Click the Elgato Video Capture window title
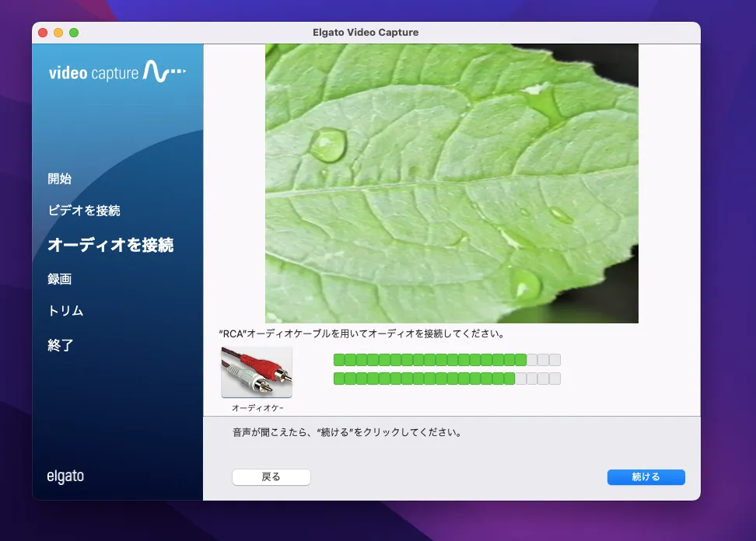Viewport: 756px width, 541px height. click(x=366, y=33)
